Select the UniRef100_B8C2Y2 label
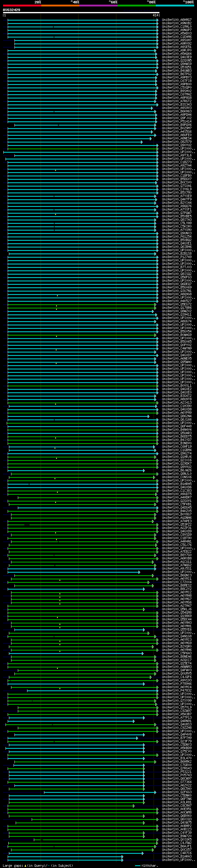The width and height of the screenshot is (197, 868). [177, 589]
